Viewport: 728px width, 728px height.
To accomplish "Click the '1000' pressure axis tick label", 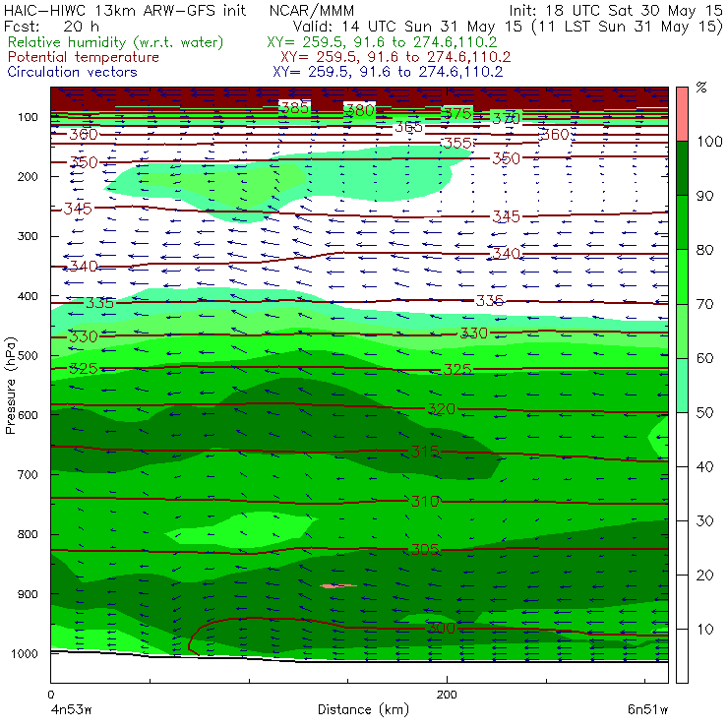I will [25, 653].
